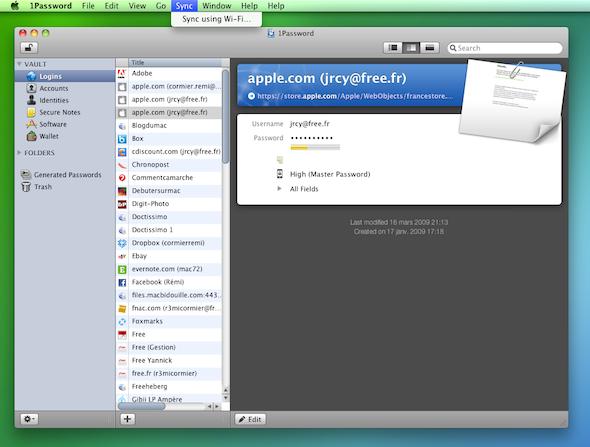Screen dimensions: 590x447
Task: Select the Ebay login icon
Action: pos(122,256)
